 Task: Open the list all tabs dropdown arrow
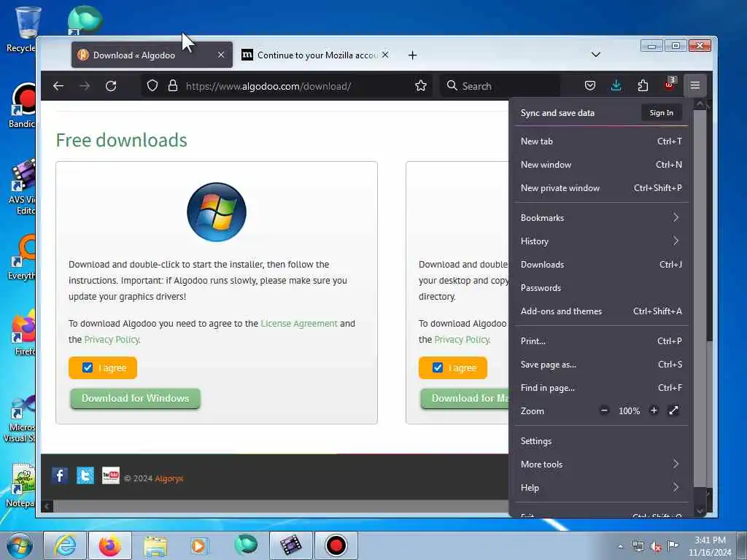(595, 55)
